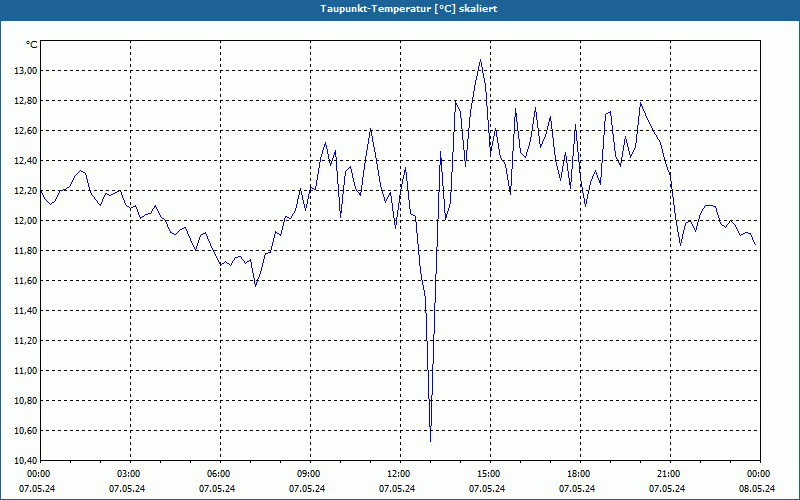Viewport: 800px width, 500px height.
Task: Click the 06:00 time label
Action: tap(220, 474)
